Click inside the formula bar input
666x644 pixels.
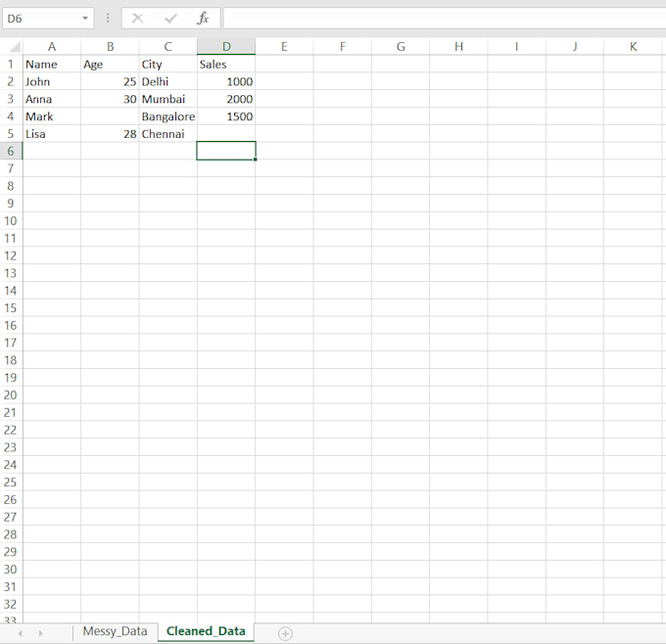[x=445, y=19]
